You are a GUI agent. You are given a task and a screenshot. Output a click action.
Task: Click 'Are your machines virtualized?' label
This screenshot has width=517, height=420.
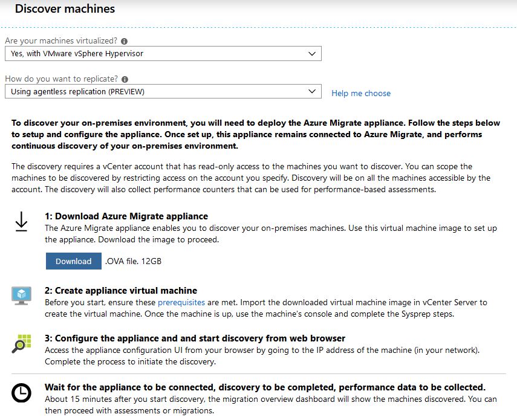coord(61,41)
